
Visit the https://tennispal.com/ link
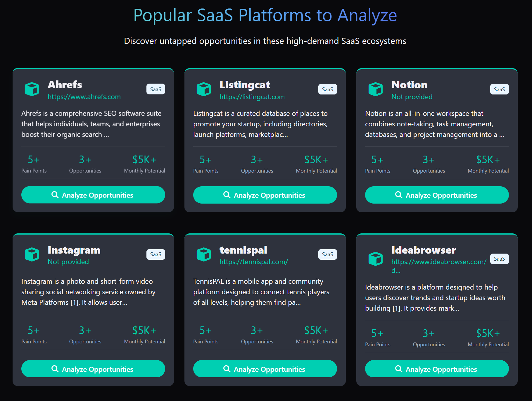click(254, 262)
